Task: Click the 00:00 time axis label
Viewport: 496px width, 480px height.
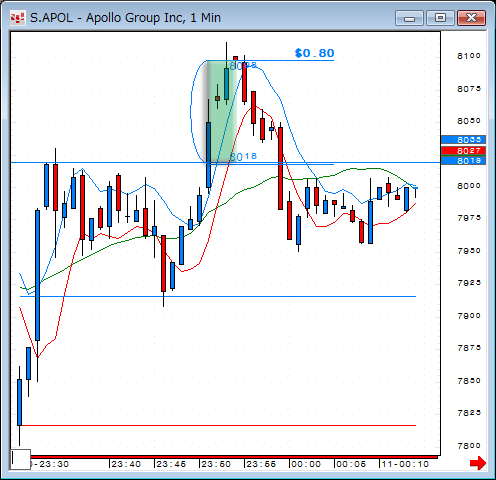Action: tap(306, 464)
